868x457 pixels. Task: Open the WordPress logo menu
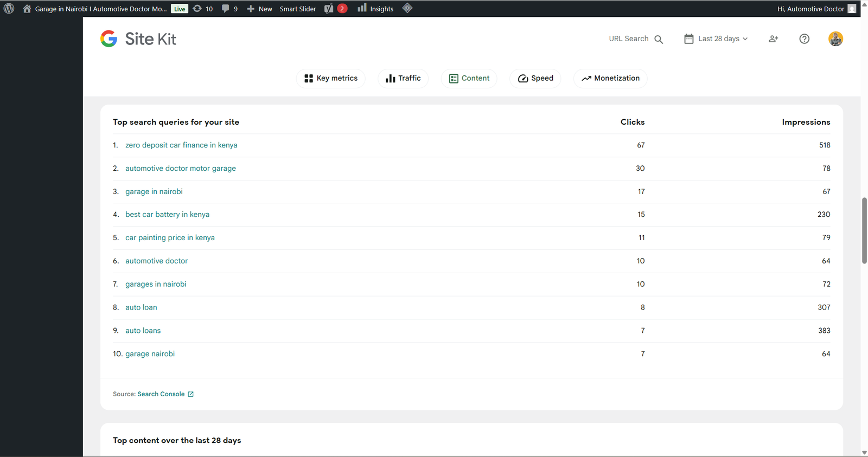point(9,9)
